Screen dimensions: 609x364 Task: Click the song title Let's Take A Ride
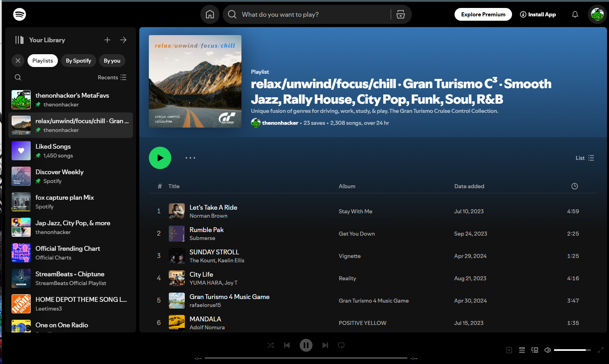[214, 207]
